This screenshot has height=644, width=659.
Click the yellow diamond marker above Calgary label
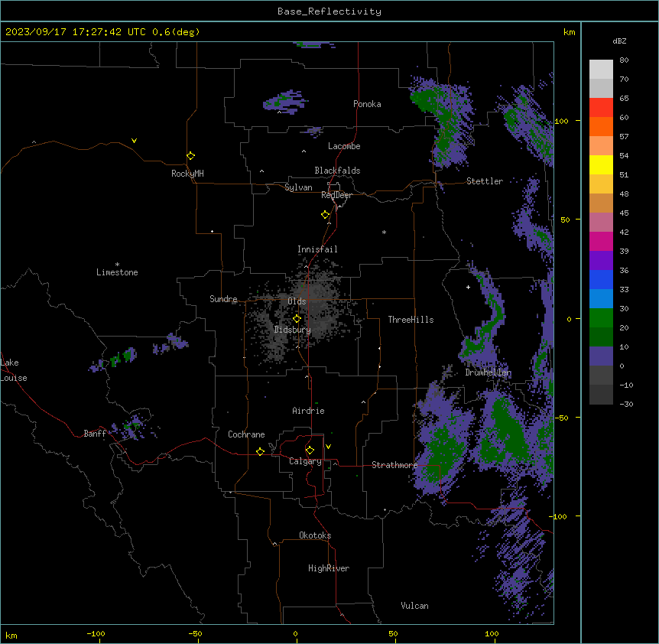tap(310, 450)
